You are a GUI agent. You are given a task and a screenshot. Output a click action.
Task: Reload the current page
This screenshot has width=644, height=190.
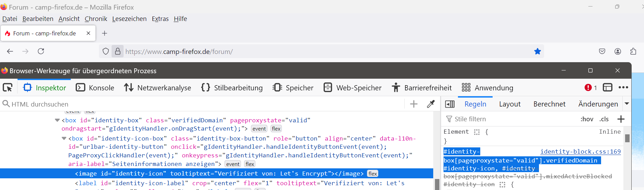tap(41, 52)
